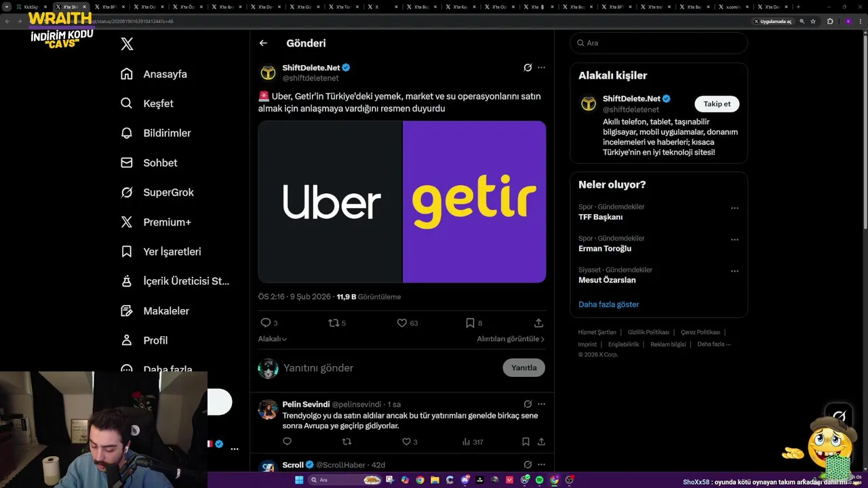Bookmark this page with the star icon
868x488 pixels.
click(813, 21)
